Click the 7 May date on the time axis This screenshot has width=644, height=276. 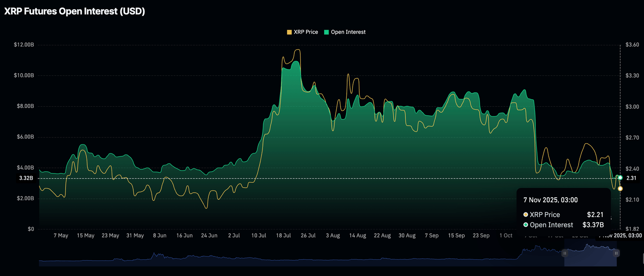pyautogui.click(x=61, y=235)
